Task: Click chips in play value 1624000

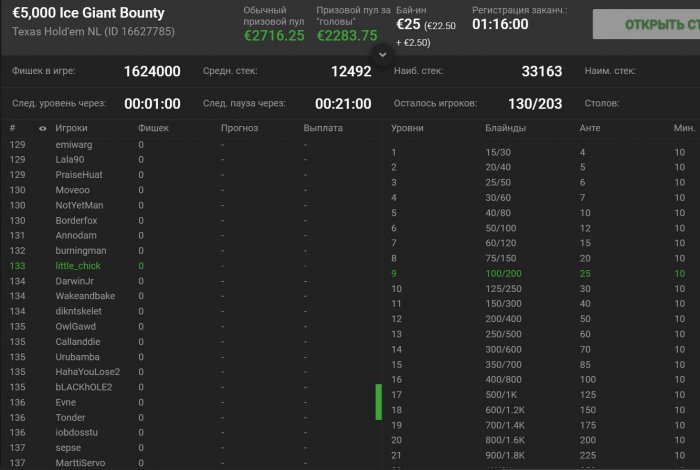Action: (x=152, y=71)
